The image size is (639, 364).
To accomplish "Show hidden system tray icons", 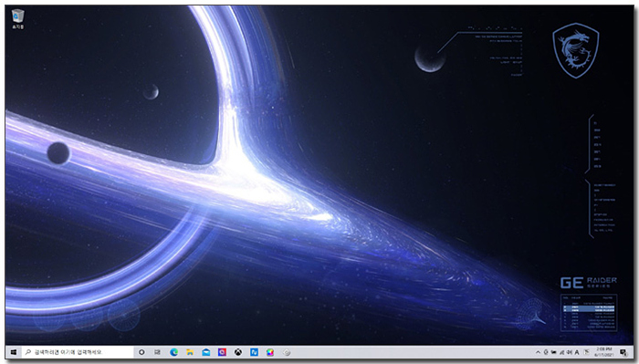I will (538, 352).
